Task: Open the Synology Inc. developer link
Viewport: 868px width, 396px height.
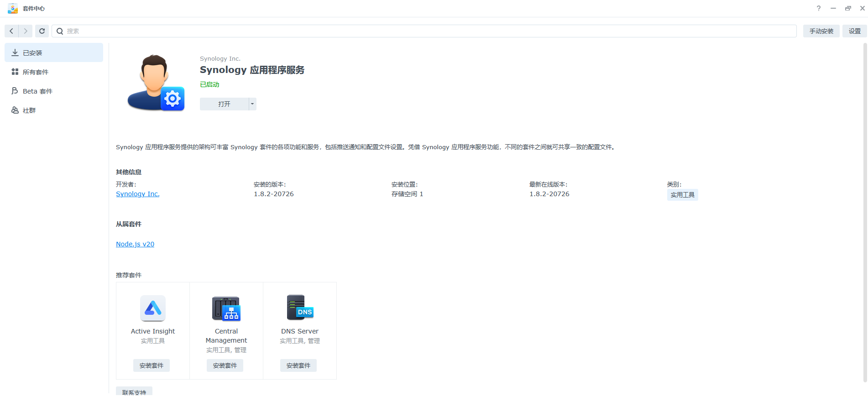Action: pyautogui.click(x=138, y=194)
